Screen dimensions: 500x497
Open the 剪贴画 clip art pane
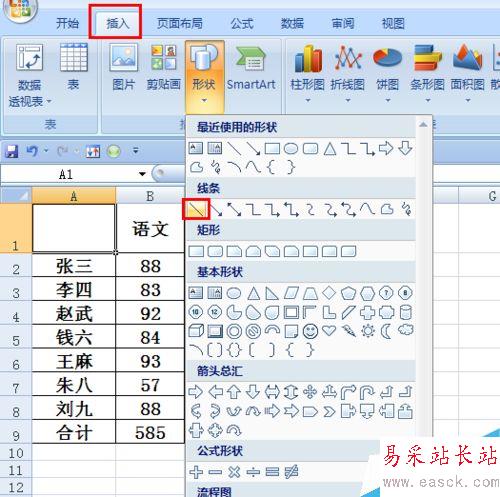164,68
